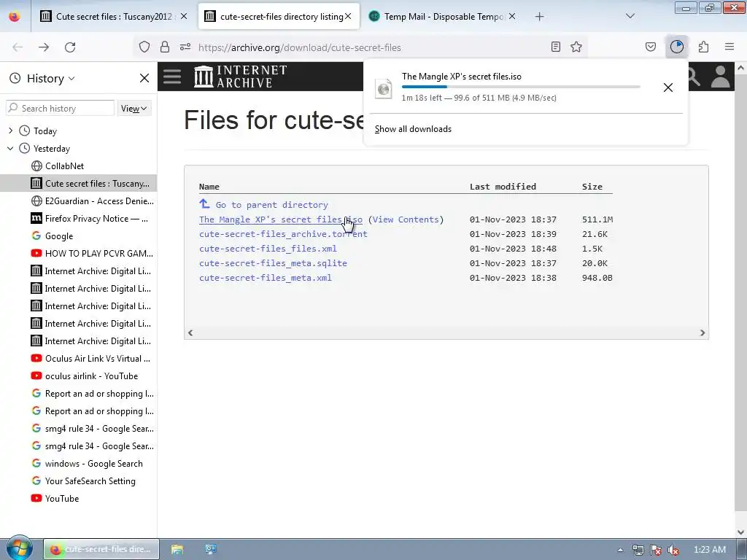Image resolution: width=747 pixels, height=560 pixels.
Task: Click the Search history field
Action: click(60, 108)
